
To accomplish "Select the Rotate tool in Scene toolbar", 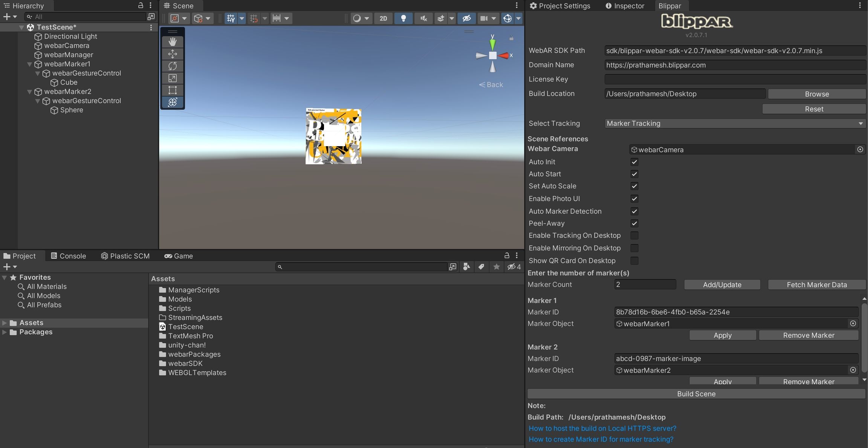I will point(173,66).
